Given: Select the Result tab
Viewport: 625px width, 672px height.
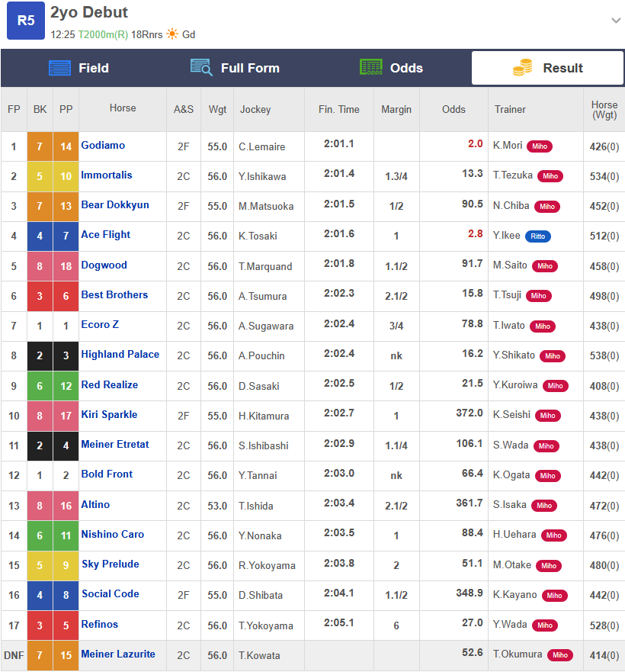Looking at the screenshot, I should tap(547, 68).
